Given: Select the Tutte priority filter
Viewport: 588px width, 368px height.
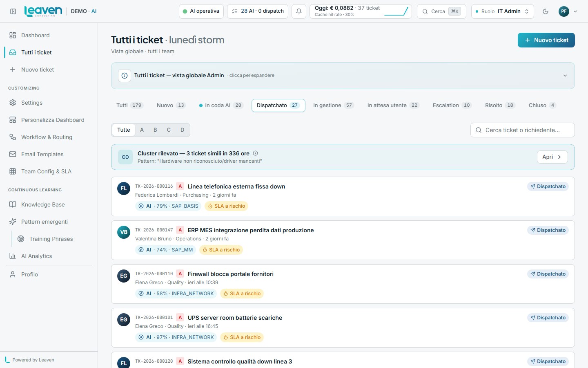Looking at the screenshot, I should point(124,130).
